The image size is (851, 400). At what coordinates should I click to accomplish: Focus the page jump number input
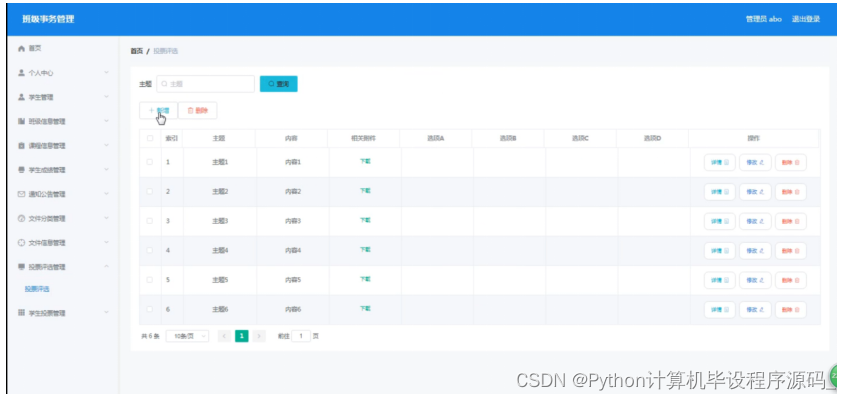click(301, 336)
